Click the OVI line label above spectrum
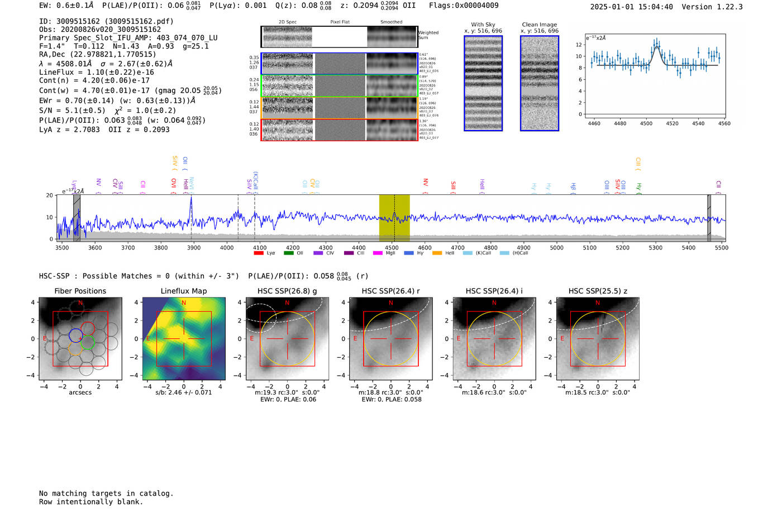 pyautogui.click(x=174, y=186)
